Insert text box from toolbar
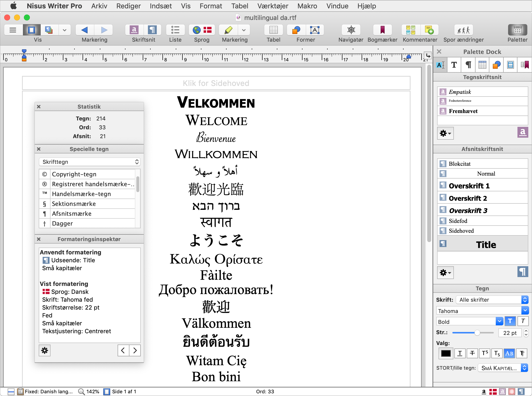Screen dimensions: 532x396 pos(315,30)
